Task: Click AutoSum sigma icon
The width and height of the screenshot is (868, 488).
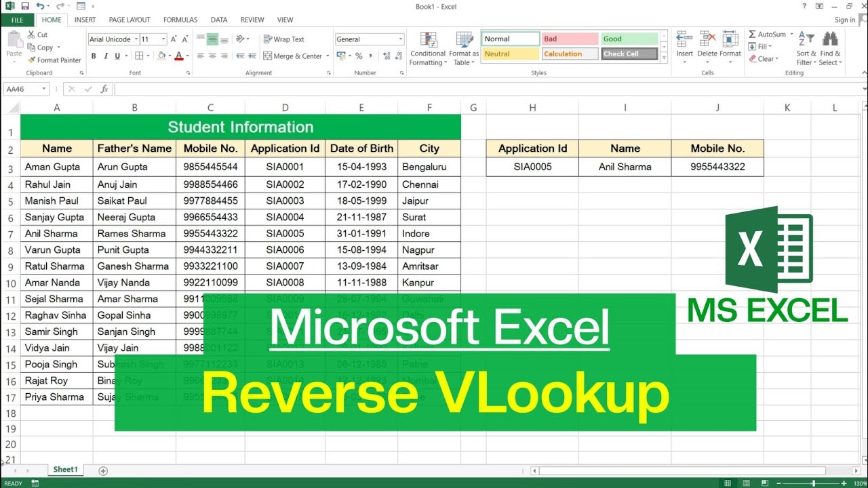Action: click(752, 35)
